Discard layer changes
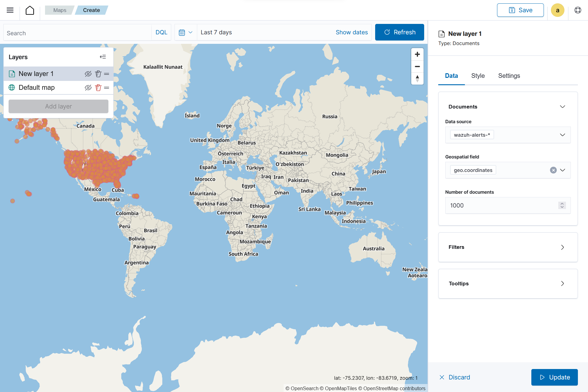This screenshot has width=588, height=392. point(454,377)
